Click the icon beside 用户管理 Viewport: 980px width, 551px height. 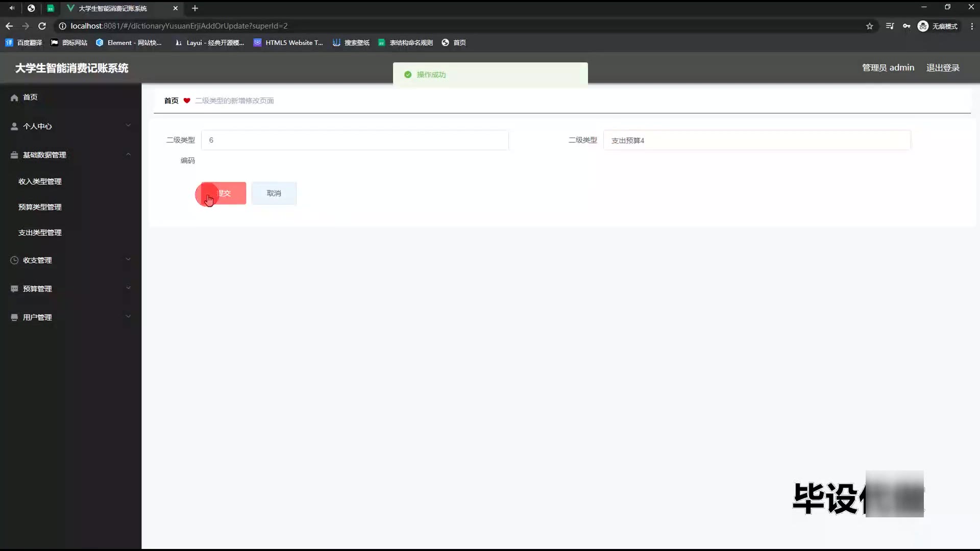[x=14, y=317]
